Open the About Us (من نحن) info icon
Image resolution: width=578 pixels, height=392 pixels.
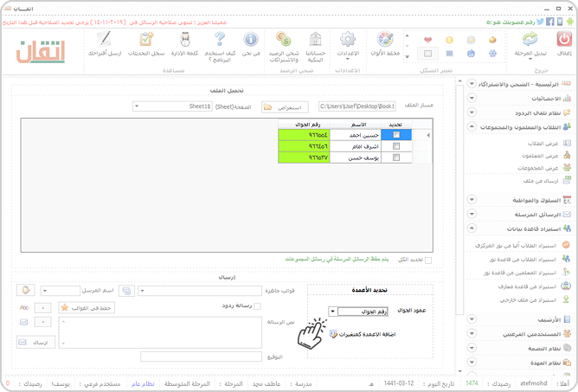[x=251, y=39]
